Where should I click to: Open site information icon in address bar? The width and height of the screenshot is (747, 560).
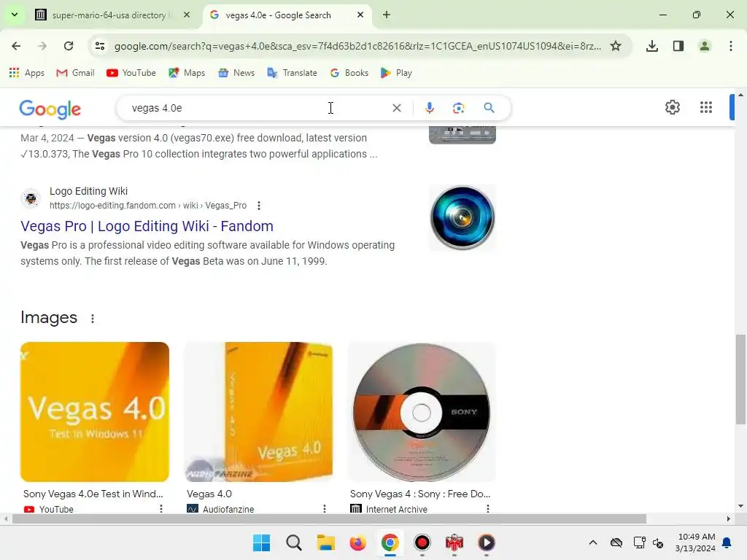[x=100, y=46]
